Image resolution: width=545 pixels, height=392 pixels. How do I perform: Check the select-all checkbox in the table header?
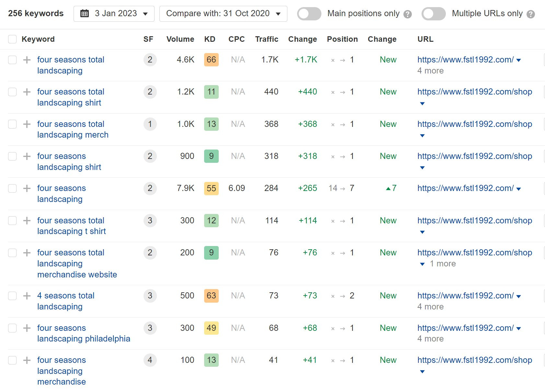tap(12, 39)
